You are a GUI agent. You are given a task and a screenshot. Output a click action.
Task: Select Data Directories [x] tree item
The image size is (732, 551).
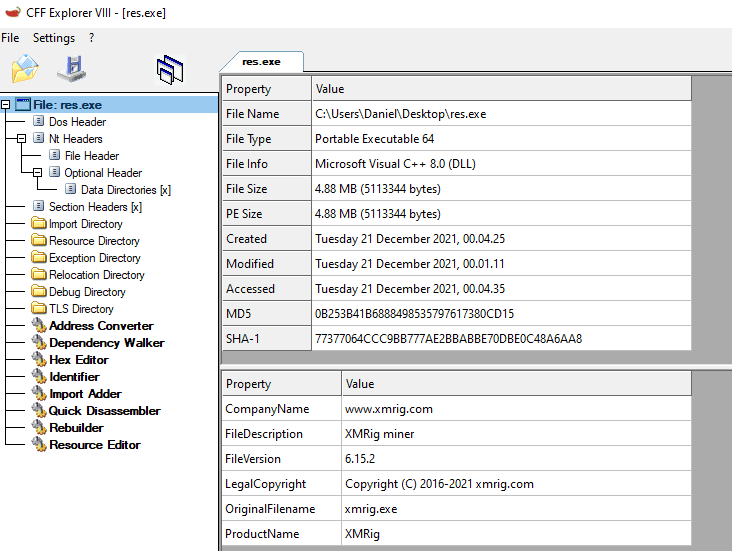126,190
